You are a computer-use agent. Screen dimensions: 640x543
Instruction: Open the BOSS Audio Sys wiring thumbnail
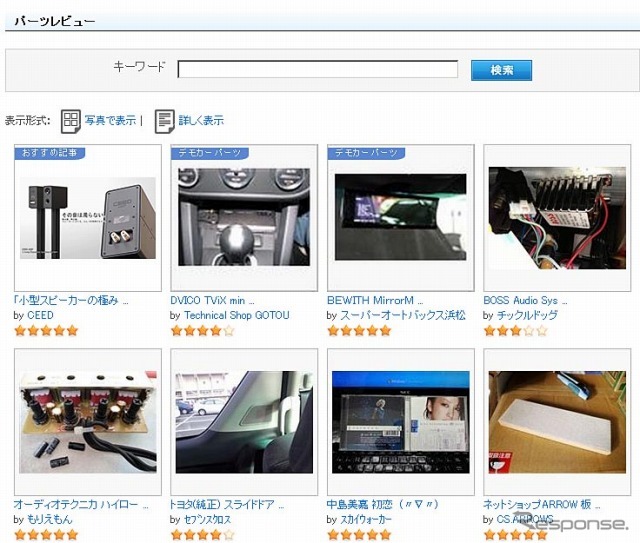[x=556, y=218]
